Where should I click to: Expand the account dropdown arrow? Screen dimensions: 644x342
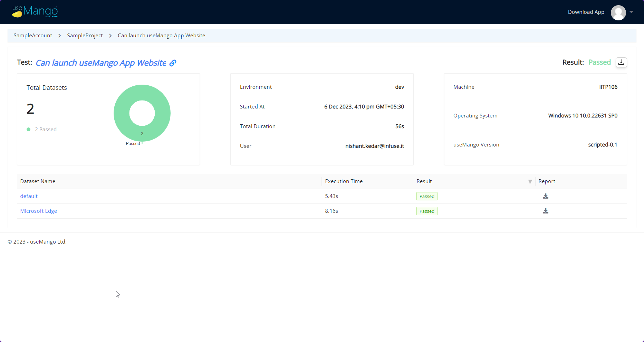[631, 12]
